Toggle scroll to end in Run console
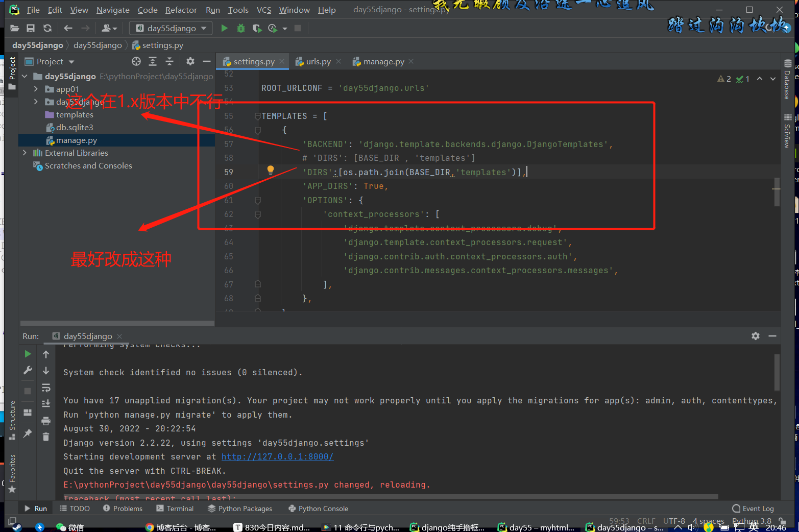 click(x=46, y=404)
